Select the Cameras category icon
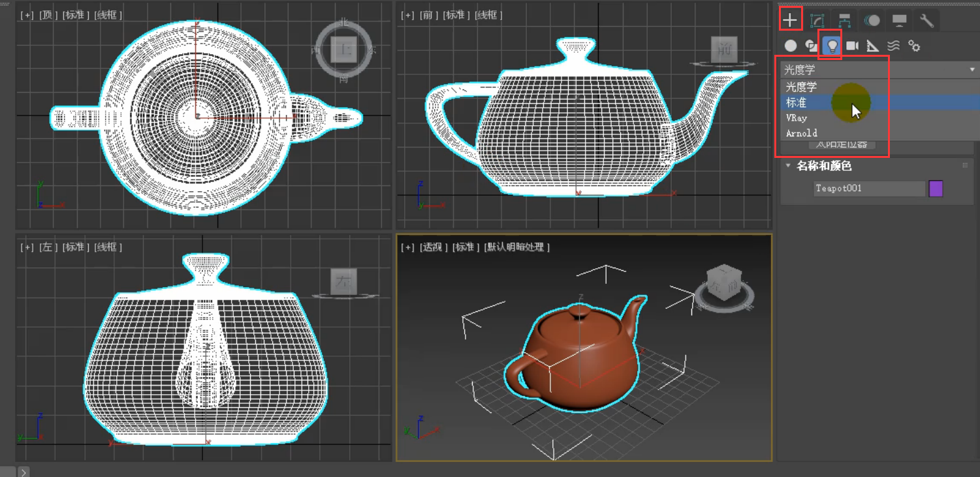The image size is (980, 477). point(852,46)
